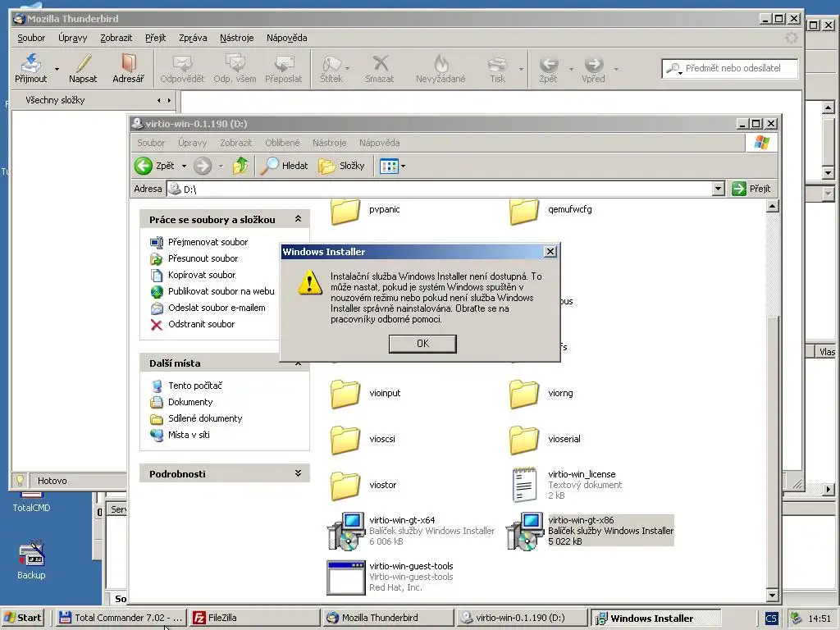Expand the Podrobnosti panel
Viewport: 840px width, 630px height.
(298, 473)
